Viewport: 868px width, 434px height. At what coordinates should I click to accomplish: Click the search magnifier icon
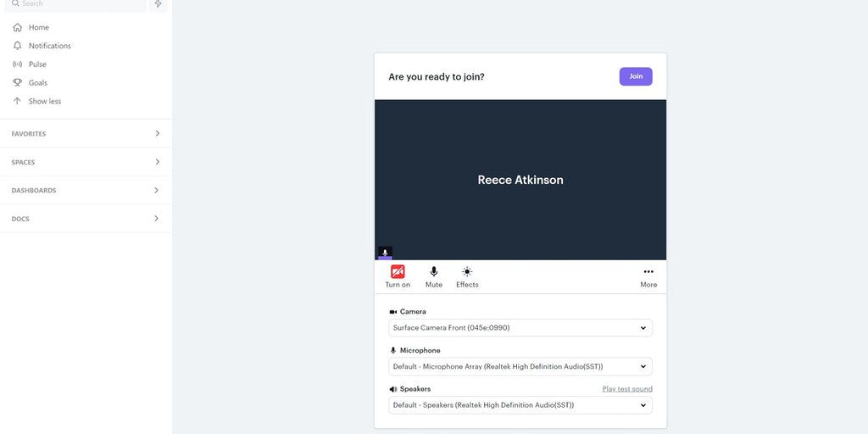15,3
